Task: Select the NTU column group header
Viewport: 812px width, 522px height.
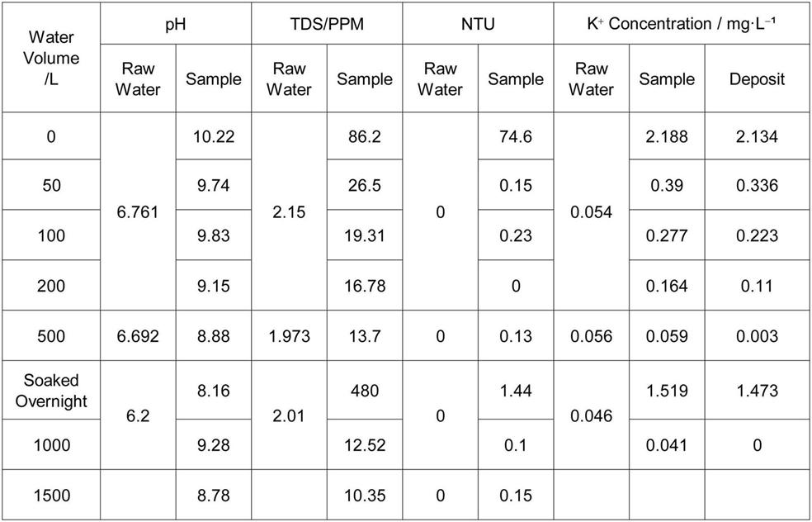Action: (x=478, y=23)
